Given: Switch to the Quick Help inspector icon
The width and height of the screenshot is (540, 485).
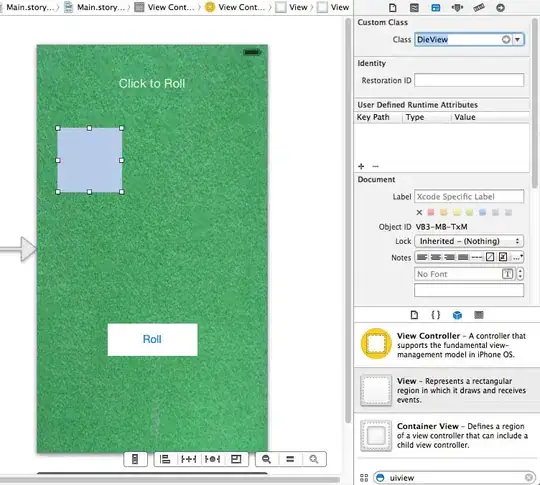Looking at the screenshot, I should coord(414,8).
